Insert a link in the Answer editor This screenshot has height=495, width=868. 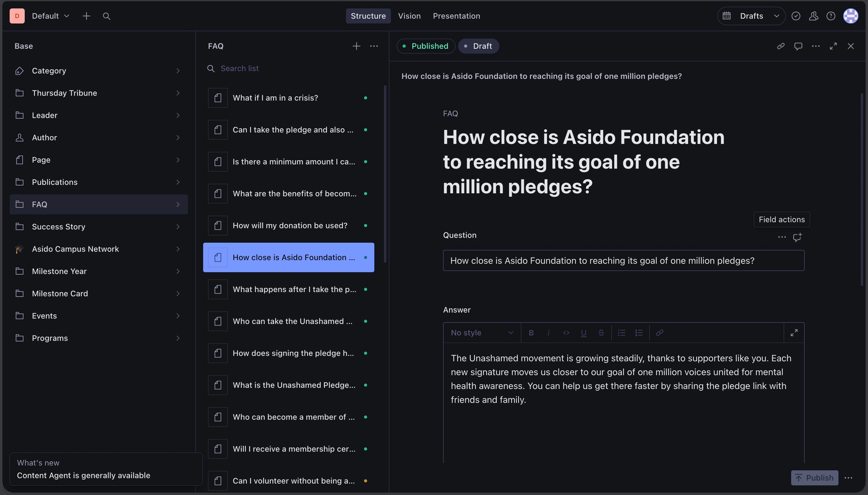click(x=659, y=333)
